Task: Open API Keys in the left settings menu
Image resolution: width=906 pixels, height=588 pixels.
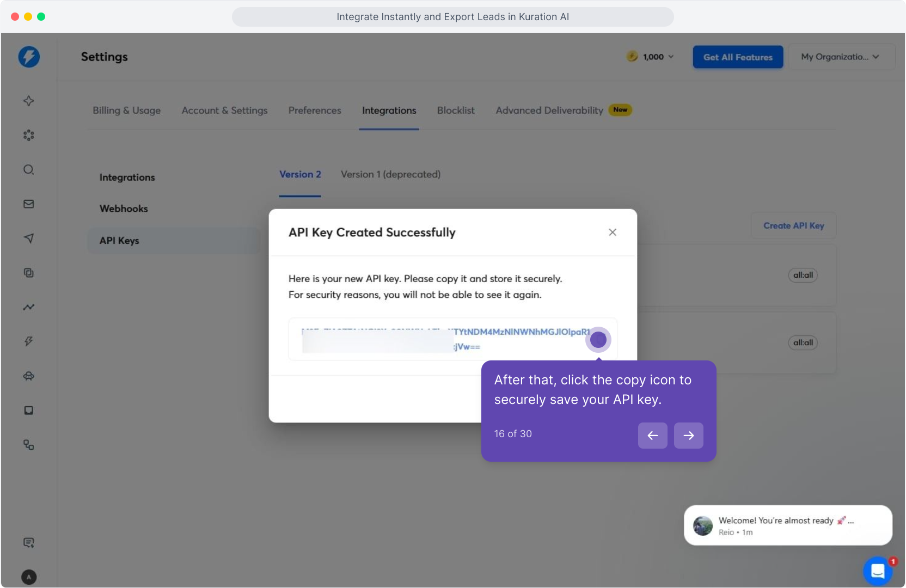Action: coord(174,241)
